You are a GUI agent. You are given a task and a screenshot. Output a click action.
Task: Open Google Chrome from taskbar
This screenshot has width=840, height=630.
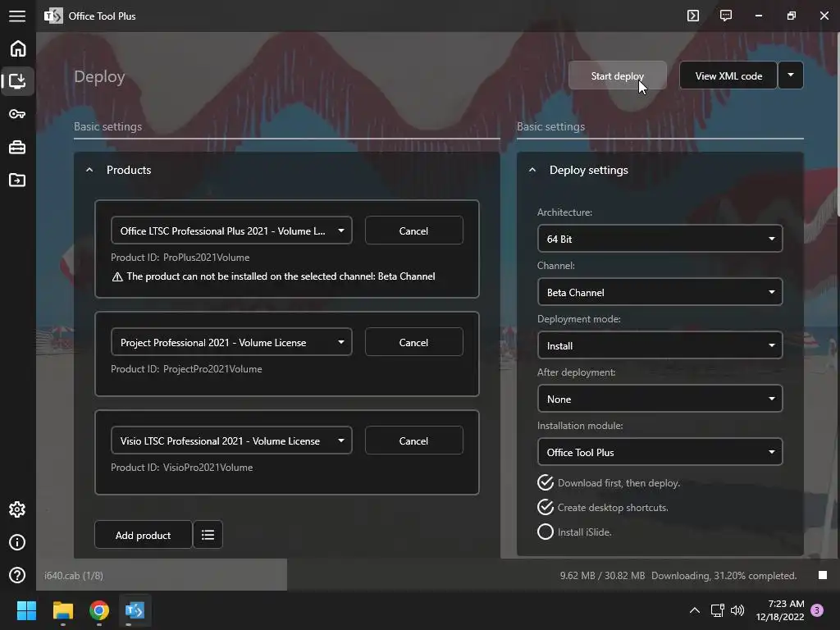coord(99,610)
